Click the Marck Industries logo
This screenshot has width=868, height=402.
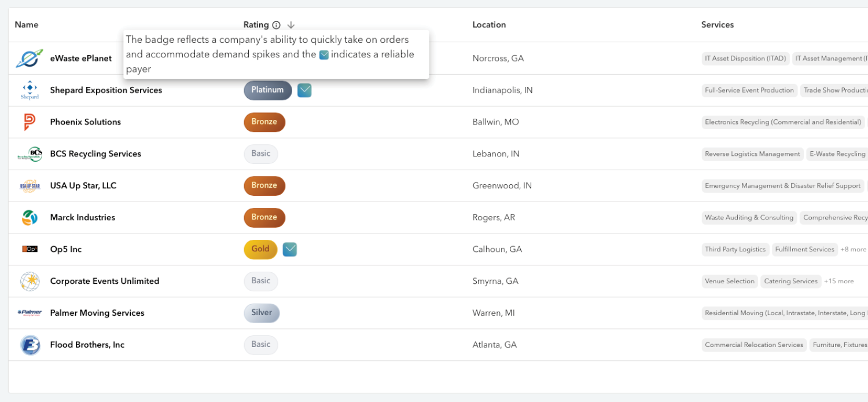click(x=30, y=218)
